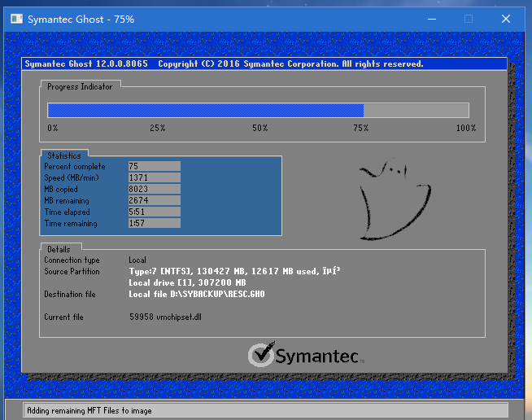Image resolution: width=532 pixels, height=420 pixels.
Task: Click the Percent complete label
Action: (x=75, y=166)
